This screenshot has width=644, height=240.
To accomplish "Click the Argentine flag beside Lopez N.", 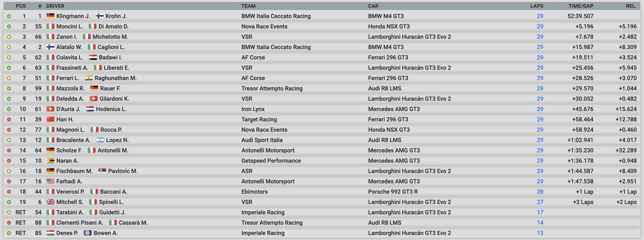I will click(100, 140).
